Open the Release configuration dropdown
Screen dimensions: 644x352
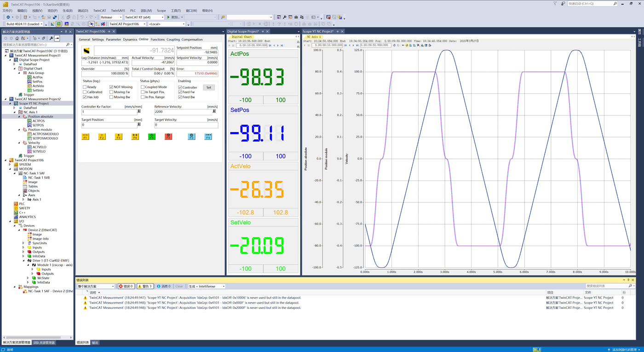click(111, 17)
